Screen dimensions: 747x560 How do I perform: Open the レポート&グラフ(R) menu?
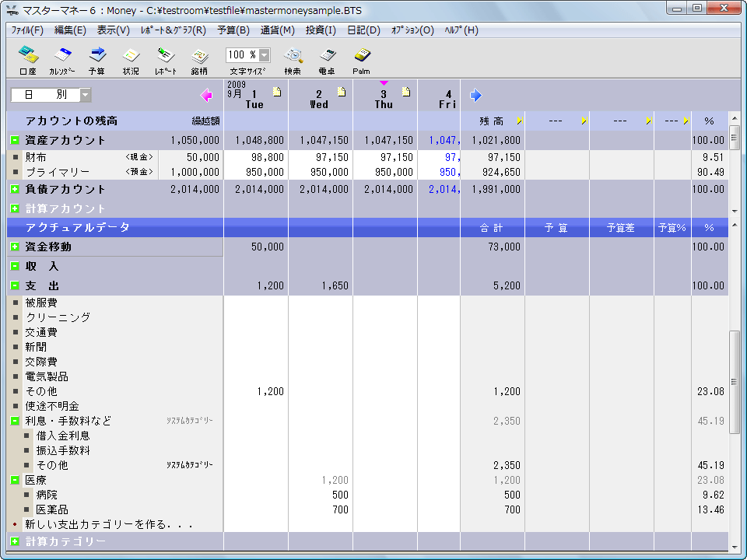tap(174, 30)
